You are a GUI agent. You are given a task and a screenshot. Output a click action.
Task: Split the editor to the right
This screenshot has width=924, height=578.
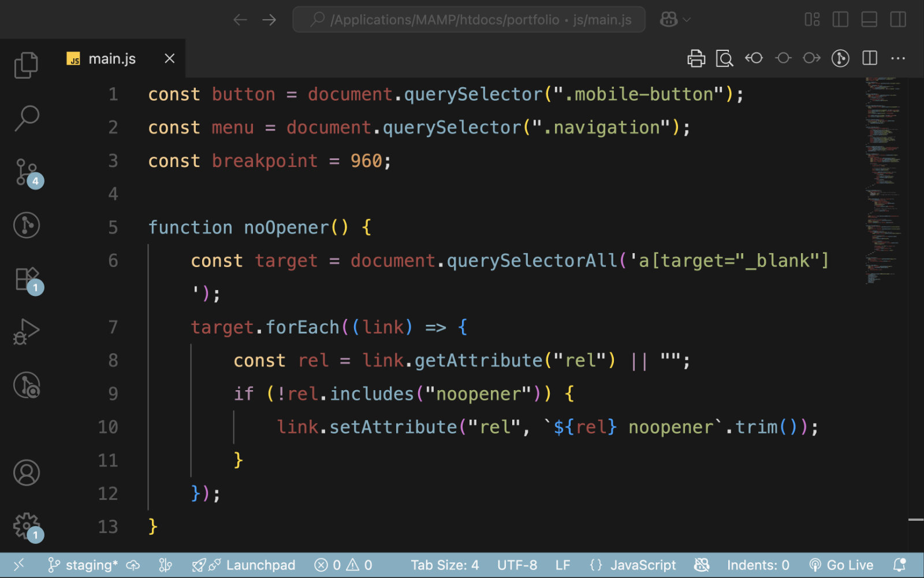pos(870,58)
